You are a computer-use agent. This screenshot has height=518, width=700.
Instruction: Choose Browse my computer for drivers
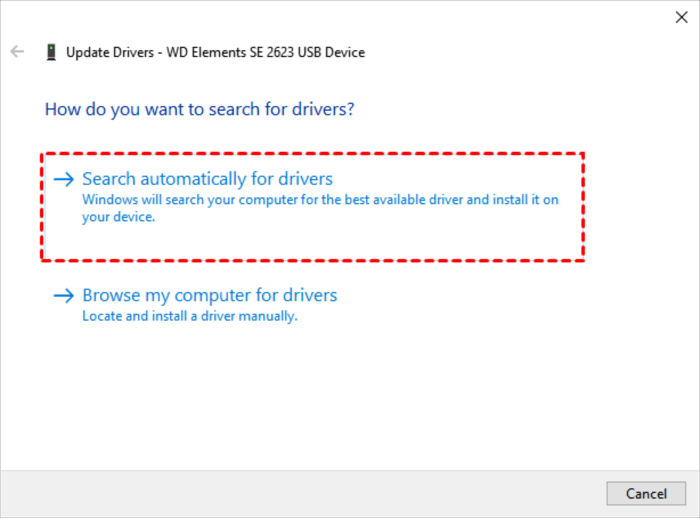click(210, 295)
